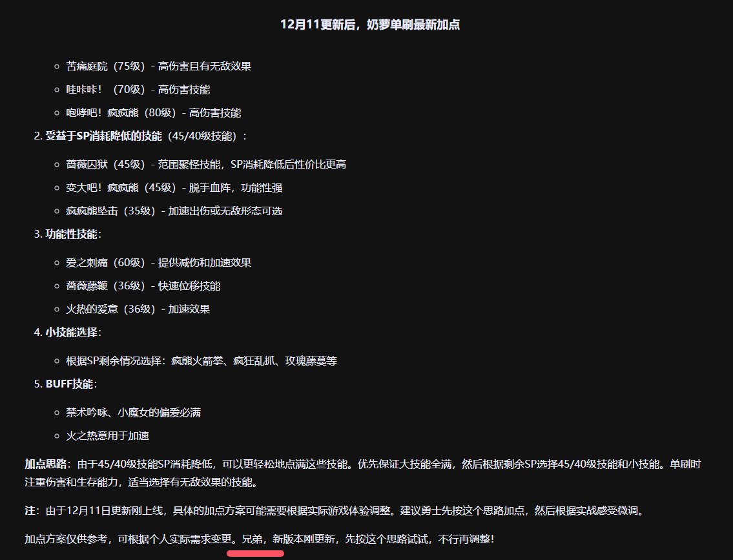The height and width of the screenshot is (560, 733).
Task: Click the 禁术吟咏、小魔女的偏爱必满 list item
Action: [133, 413]
